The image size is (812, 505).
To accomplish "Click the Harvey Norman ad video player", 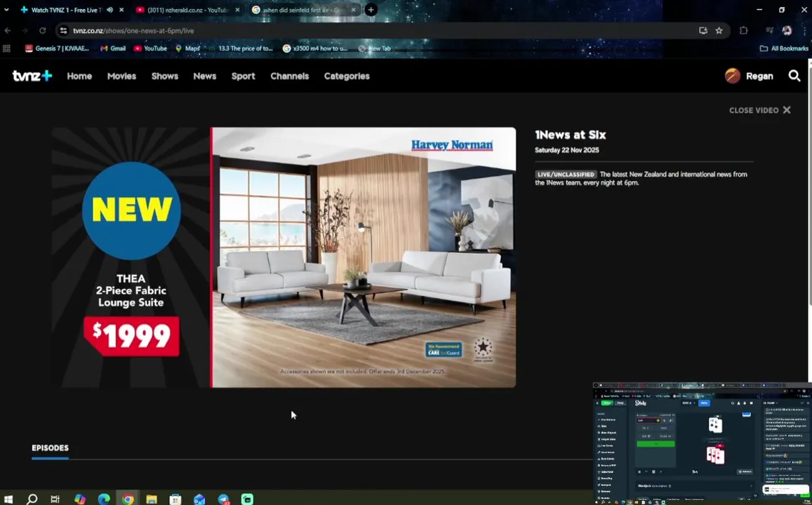I will pyautogui.click(x=284, y=257).
